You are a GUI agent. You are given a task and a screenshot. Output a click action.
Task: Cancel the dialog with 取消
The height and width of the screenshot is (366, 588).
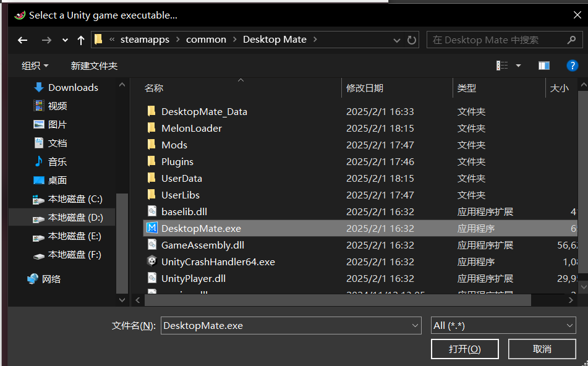[x=542, y=349]
